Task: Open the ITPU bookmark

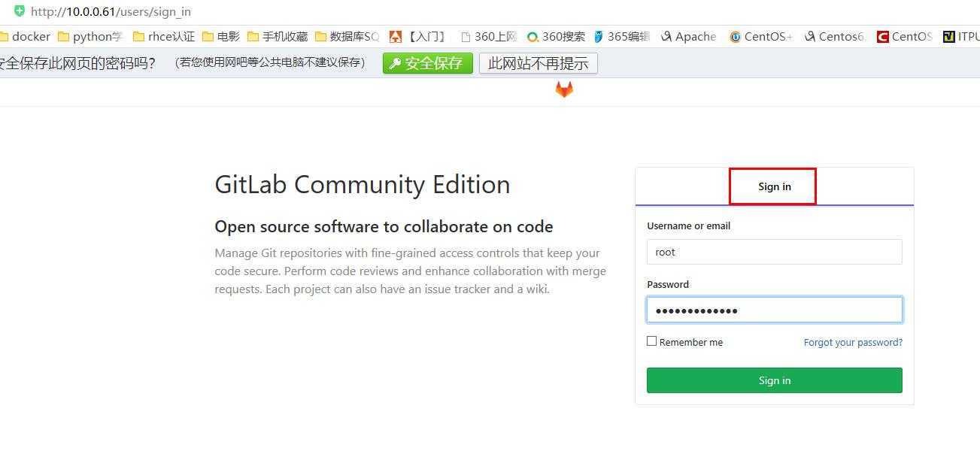Action: [x=961, y=36]
